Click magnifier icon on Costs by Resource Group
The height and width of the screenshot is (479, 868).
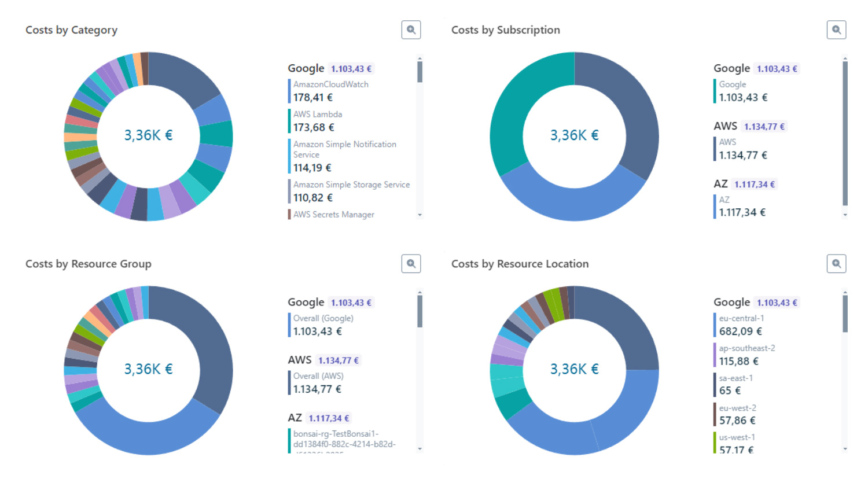(x=411, y=264)
